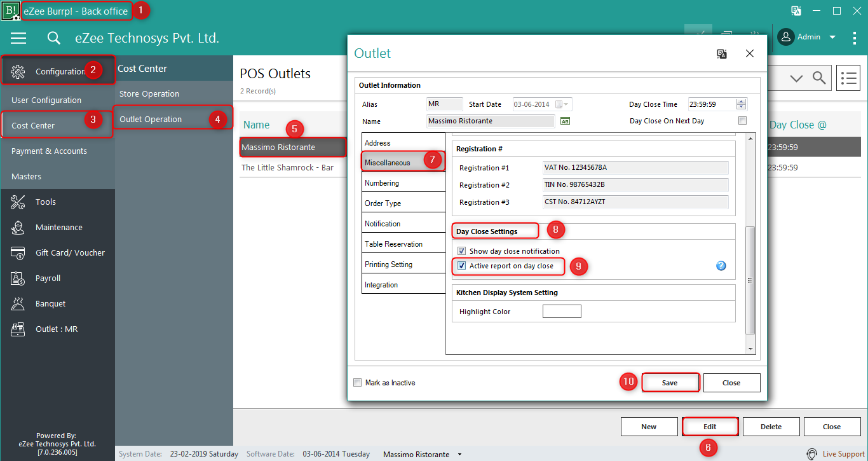Click the search magnifier in header
The width and height of the screenshot is (868, 461).
point(54,38)
